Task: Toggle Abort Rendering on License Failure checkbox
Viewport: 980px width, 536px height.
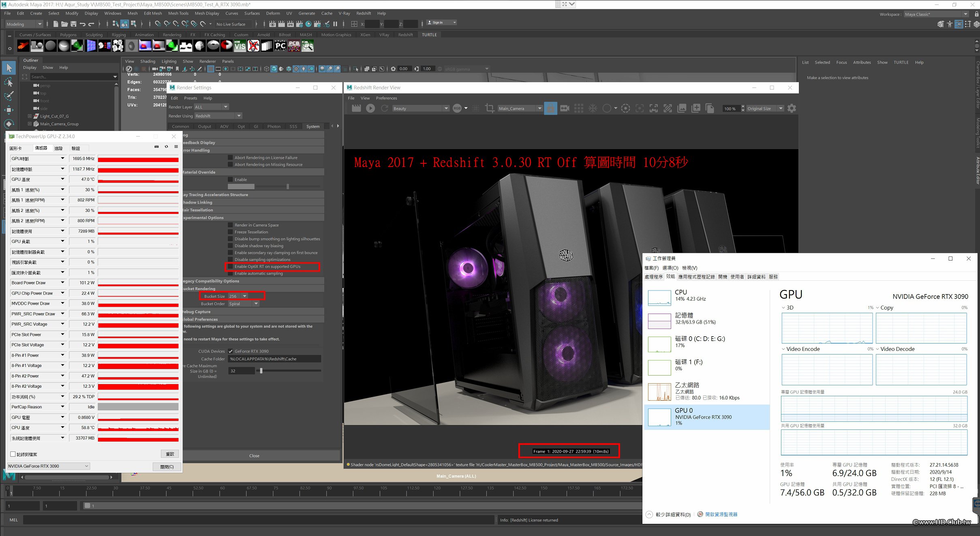Action: tap(230, 158)
